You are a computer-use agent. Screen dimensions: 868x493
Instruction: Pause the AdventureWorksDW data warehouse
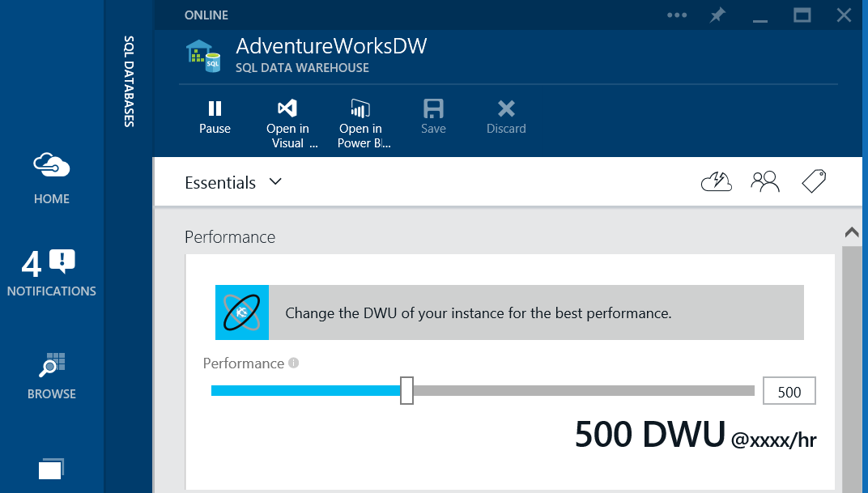215,117
